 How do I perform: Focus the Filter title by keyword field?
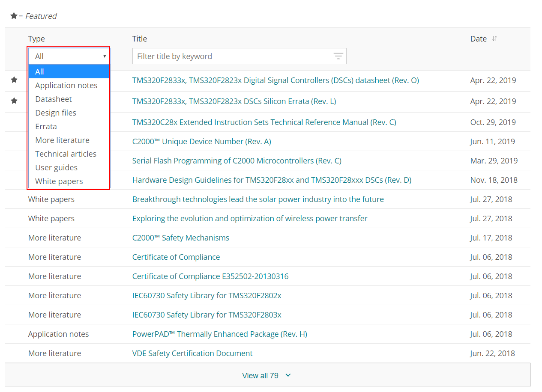click(x=231, y=56)
